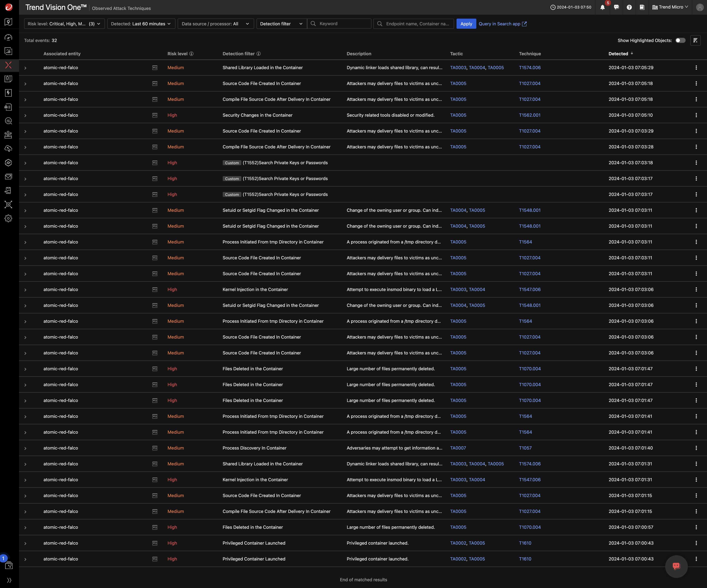Toggle Show Highlighted Objects switch
Image resolution: width=707 pixels, height=588 pixels.
pyautogui.click(x=680, y=40)
